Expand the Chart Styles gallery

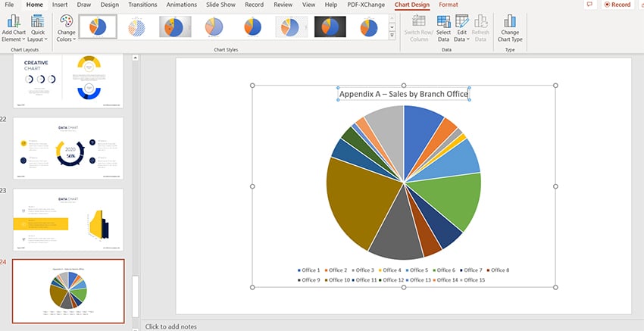pos(392,36)
